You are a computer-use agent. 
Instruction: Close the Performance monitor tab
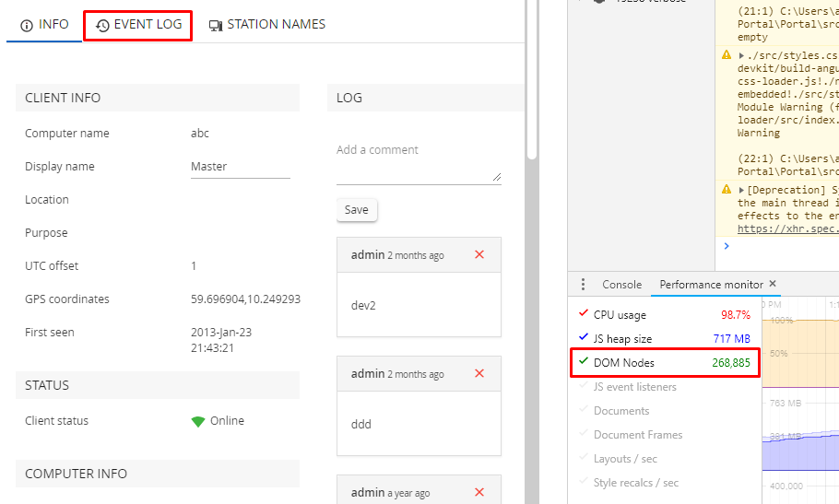coord(773,284)
